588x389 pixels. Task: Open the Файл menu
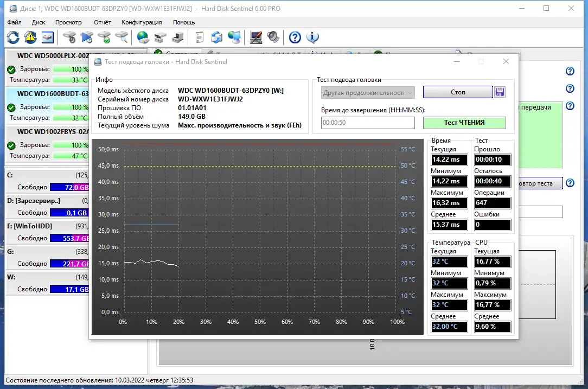pyautogui.click(x=14, y=22)
